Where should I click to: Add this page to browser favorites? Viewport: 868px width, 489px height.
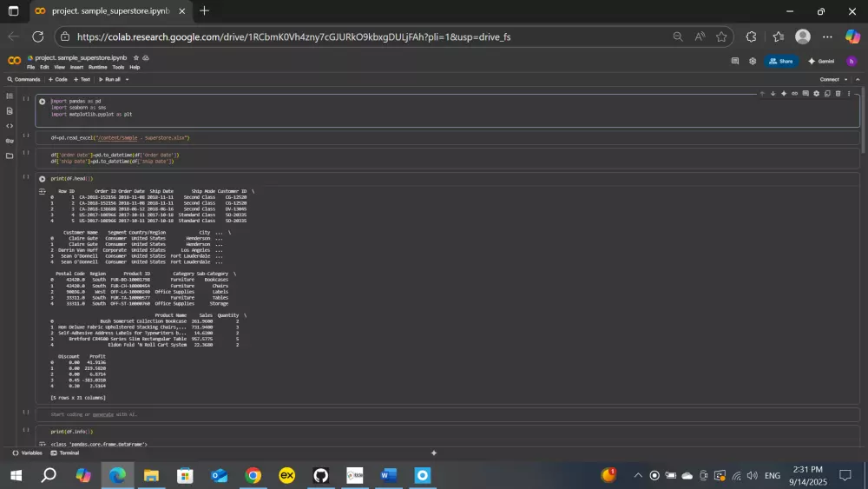721,36
